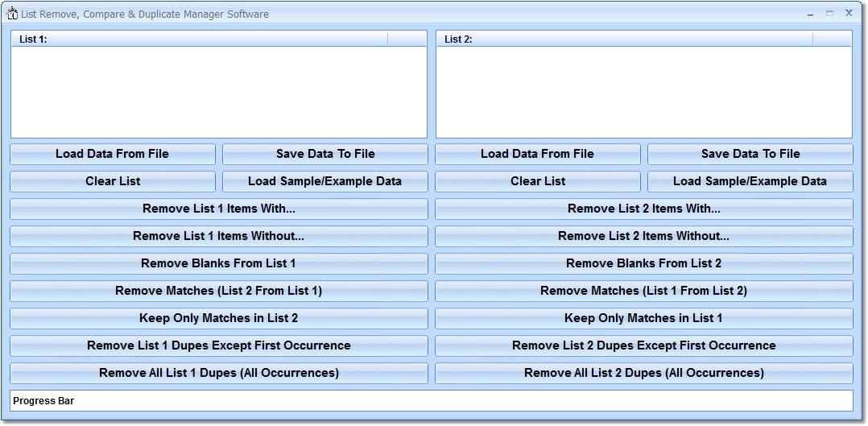Click Save Data To File for List 2
Viewport: 868px width, 426px height.
tap(750, 154)
